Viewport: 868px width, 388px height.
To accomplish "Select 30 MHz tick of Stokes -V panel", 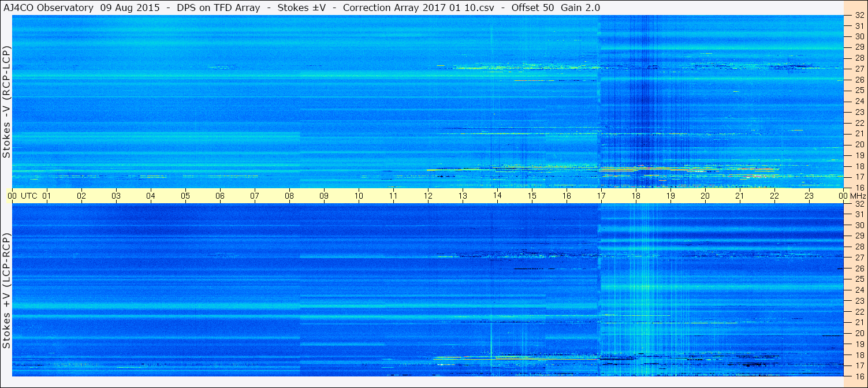I will [859, 36].
